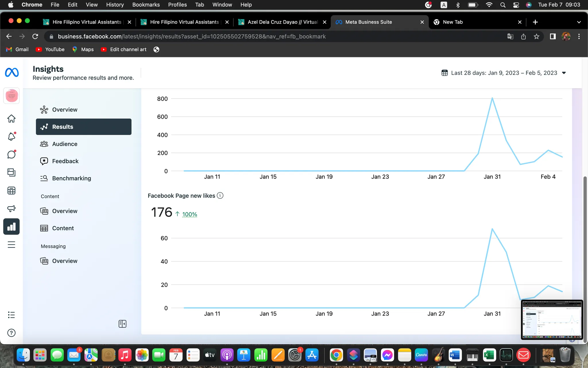Toggle Chrome side panel button
Viewport: 588px width, 368px height.
coord(552,37)
